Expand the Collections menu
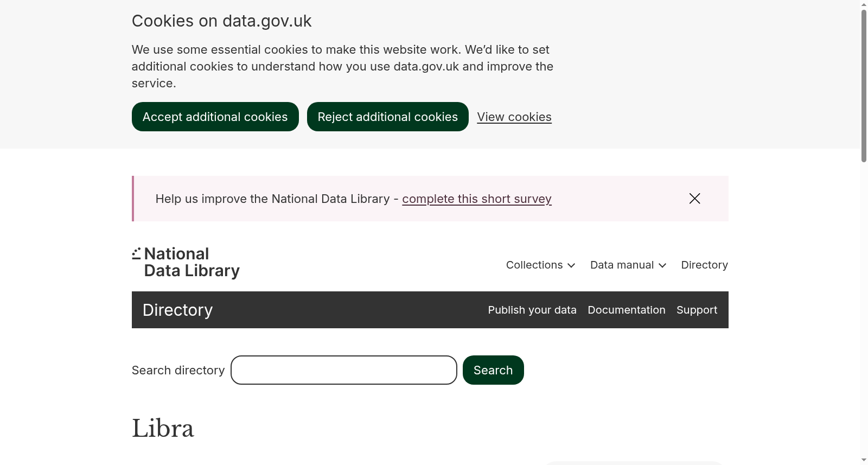 (540, 265)
